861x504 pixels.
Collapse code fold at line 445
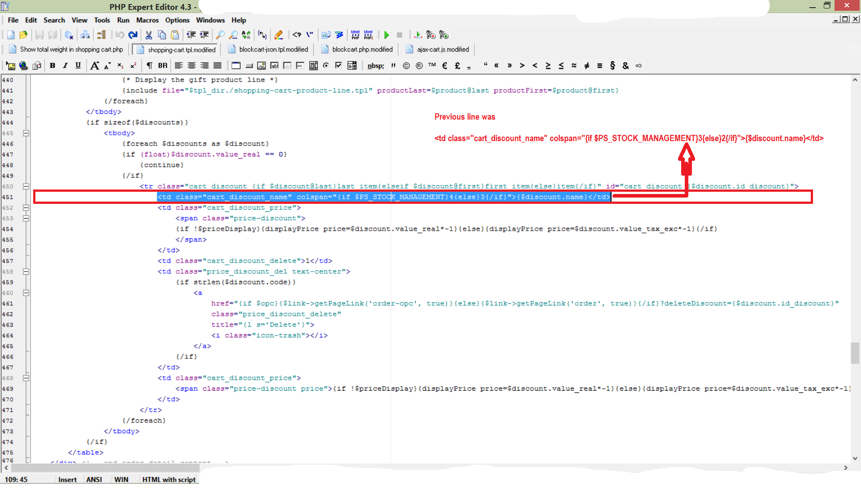tap(26, 133)
